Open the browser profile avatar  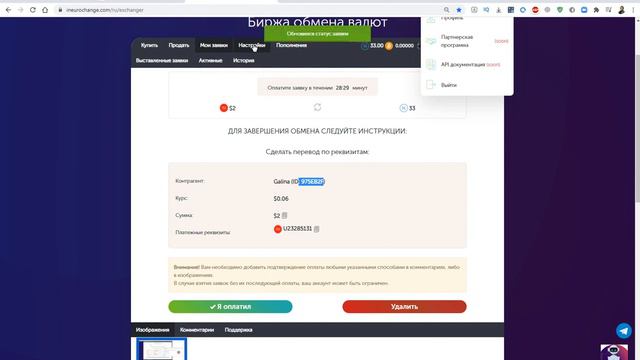pos(621,10)
